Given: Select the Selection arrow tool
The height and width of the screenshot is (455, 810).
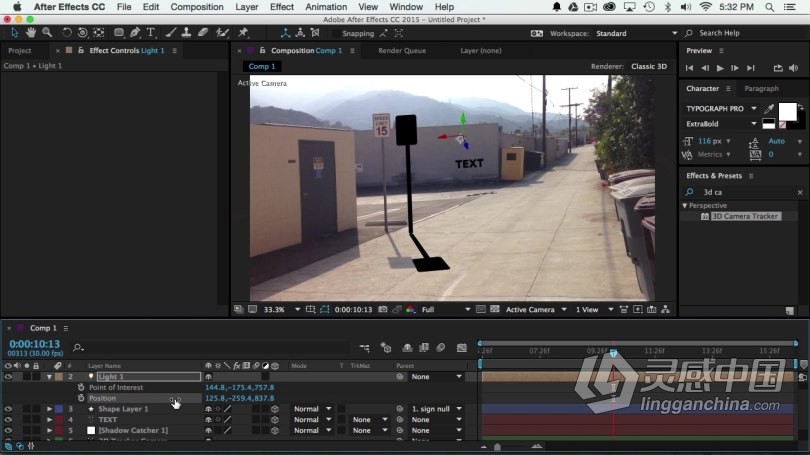Looking at the screenshot, I should 14,33.
